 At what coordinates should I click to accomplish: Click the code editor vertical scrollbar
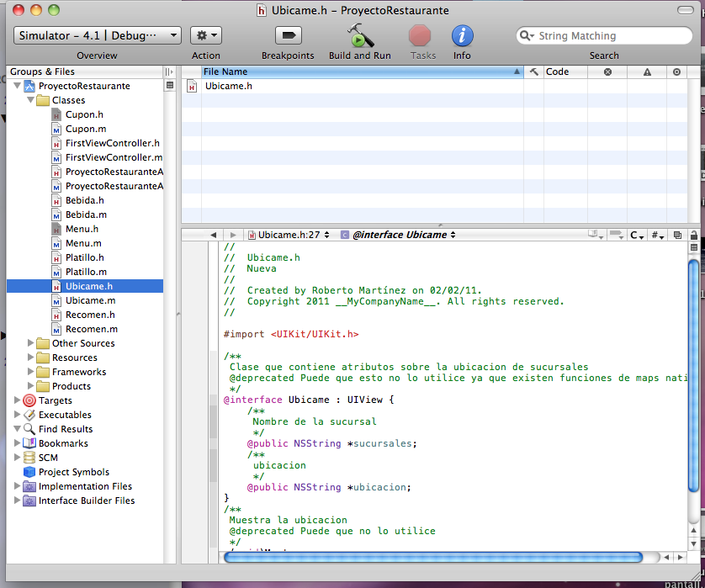click(x=694, y=376)
